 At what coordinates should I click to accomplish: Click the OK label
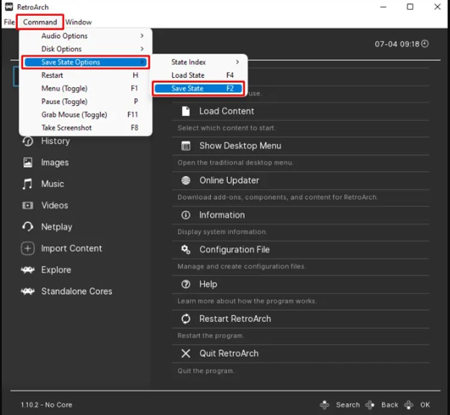click(x=425, y=405)
